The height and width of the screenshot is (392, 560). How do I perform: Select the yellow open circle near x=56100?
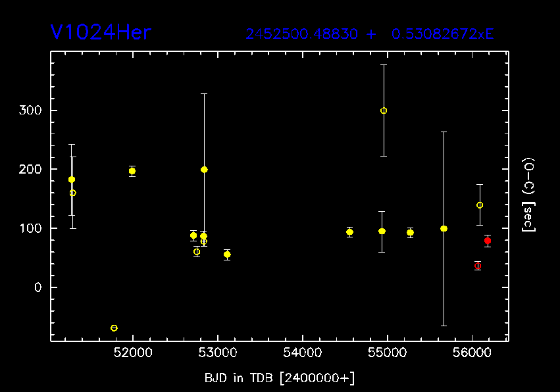coord(480,205)
